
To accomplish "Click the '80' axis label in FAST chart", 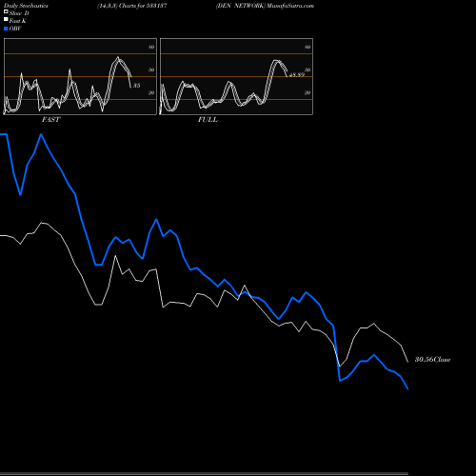I will click(151, 47).
